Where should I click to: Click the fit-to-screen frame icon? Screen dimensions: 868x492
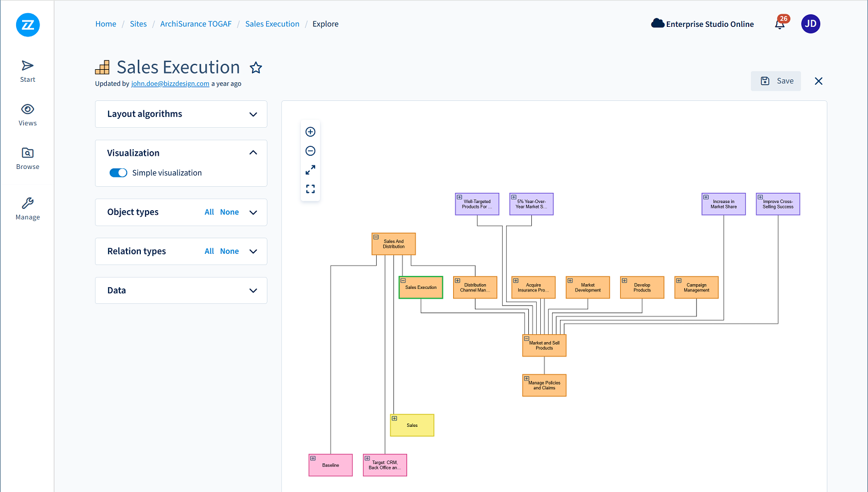click(310, 189)
